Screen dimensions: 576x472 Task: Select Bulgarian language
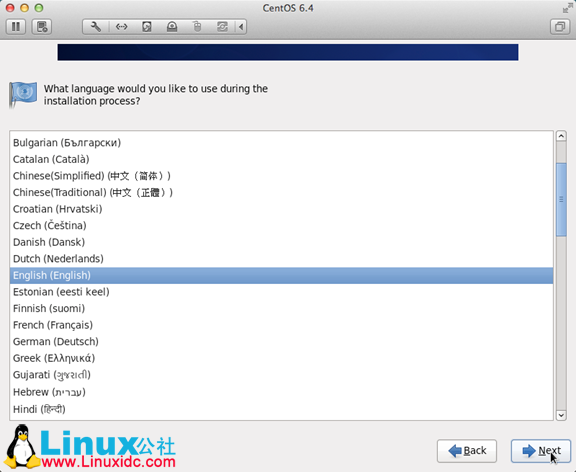[x=281, y=143]
